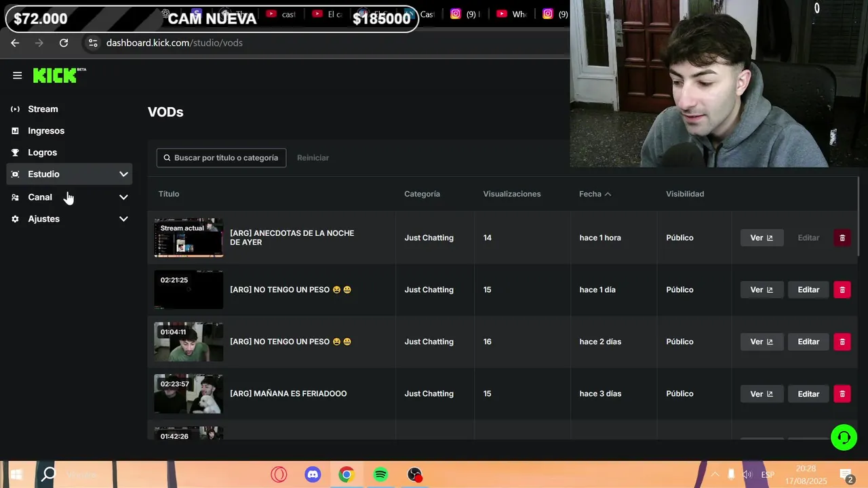This screenshot has width=868, height=488.
Task: Expand the Ajustes chevron
Action: tap(123, 219)
